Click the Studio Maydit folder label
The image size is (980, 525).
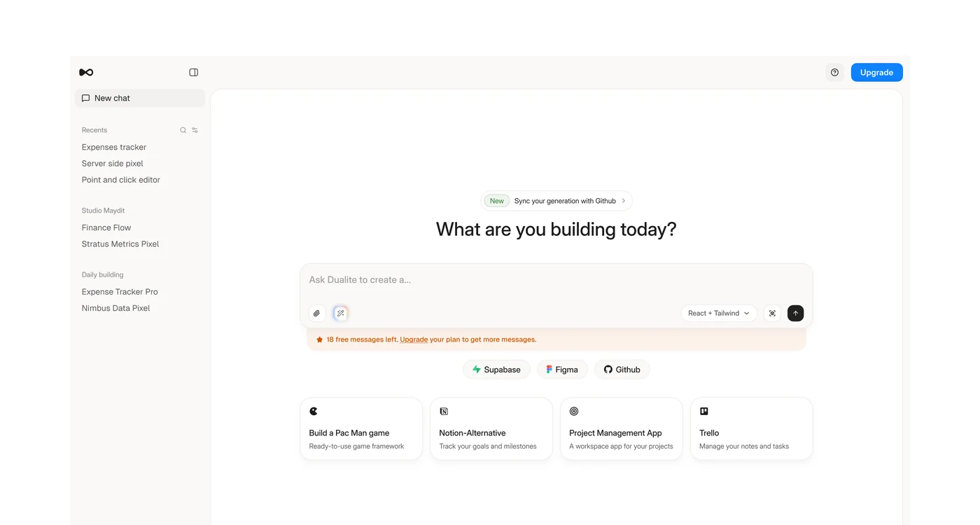point(103,211)
